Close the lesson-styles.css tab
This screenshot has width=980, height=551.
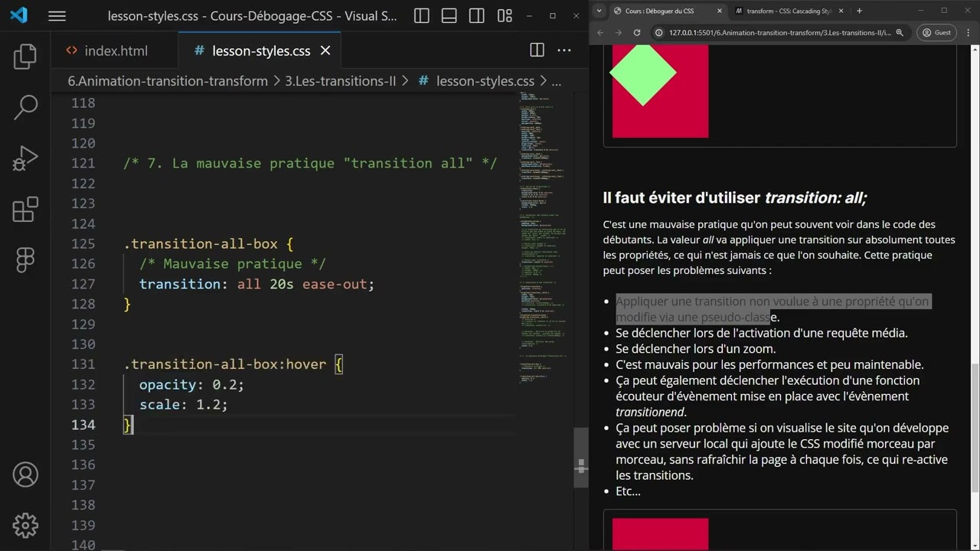(325, 51)
